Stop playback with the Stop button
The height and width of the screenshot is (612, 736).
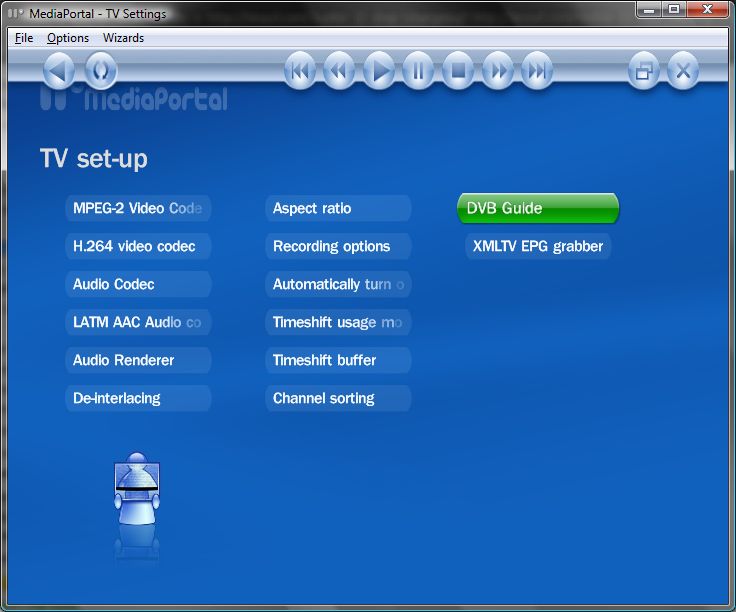(458, 71)
